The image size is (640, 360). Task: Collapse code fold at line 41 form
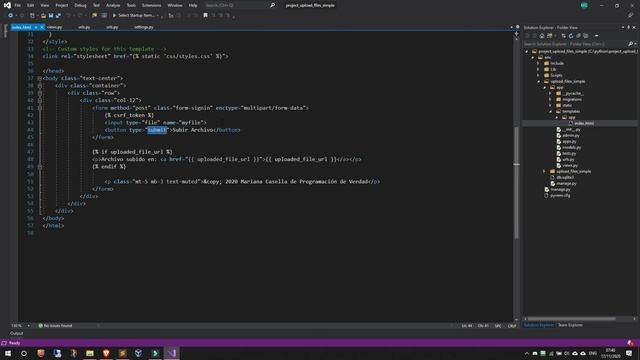click(40, 108)
